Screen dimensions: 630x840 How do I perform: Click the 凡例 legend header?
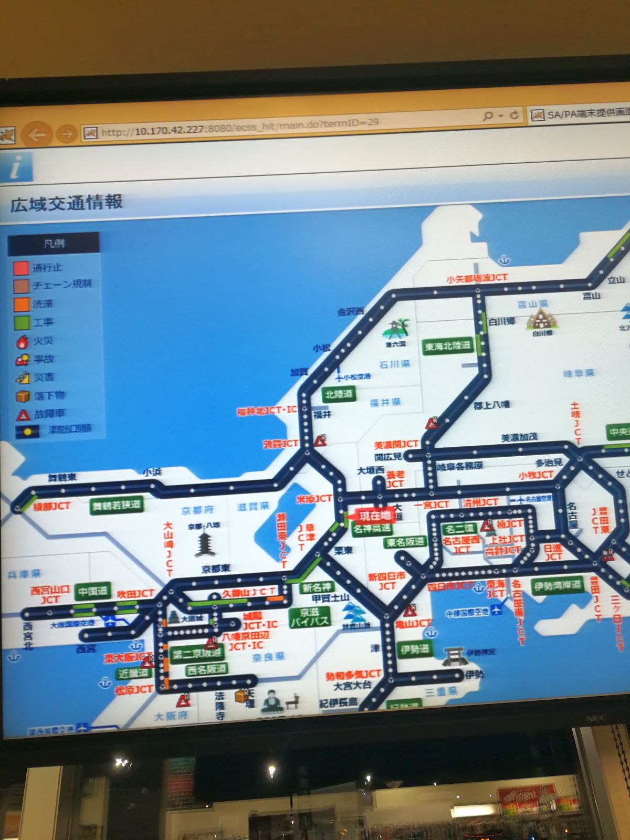point(54,244)
